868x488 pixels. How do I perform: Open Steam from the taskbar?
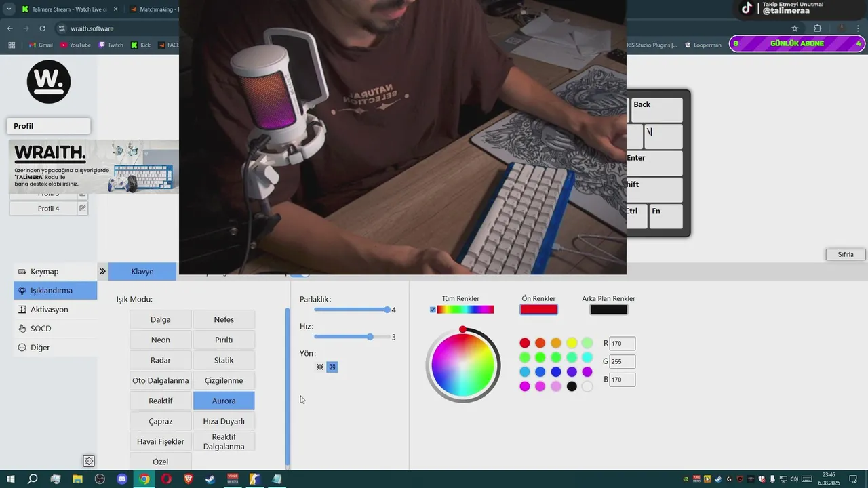(x=211, y=479)
